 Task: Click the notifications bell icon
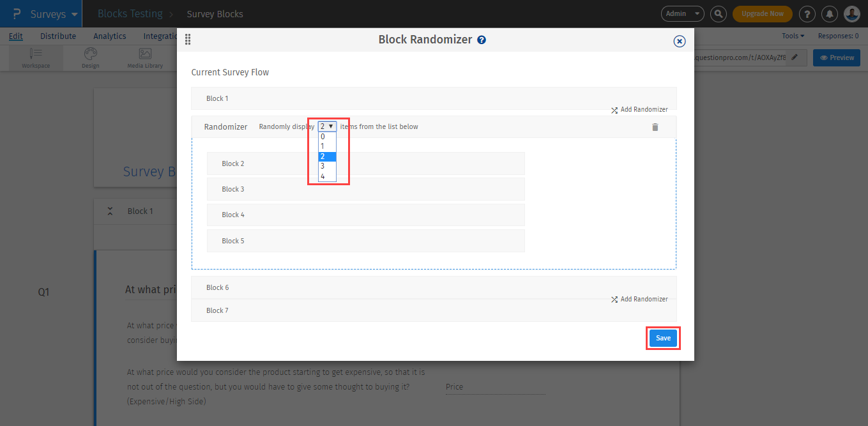(829, 13)
